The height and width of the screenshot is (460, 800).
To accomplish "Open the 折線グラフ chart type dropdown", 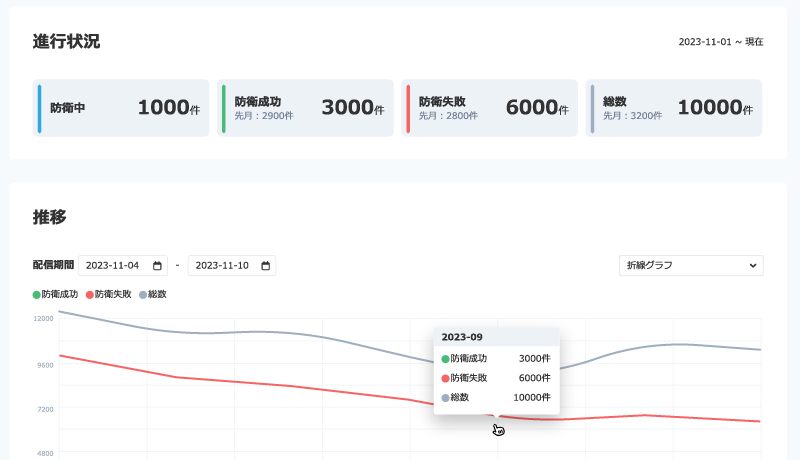I will tap(691, 265).
